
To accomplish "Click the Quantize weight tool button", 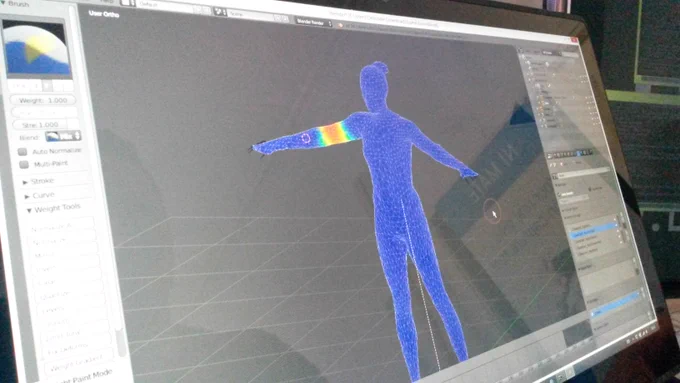I will coord(70,295).
